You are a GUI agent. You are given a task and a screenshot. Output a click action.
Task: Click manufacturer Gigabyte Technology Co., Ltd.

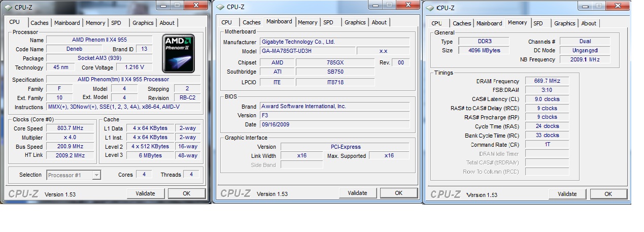334,42
